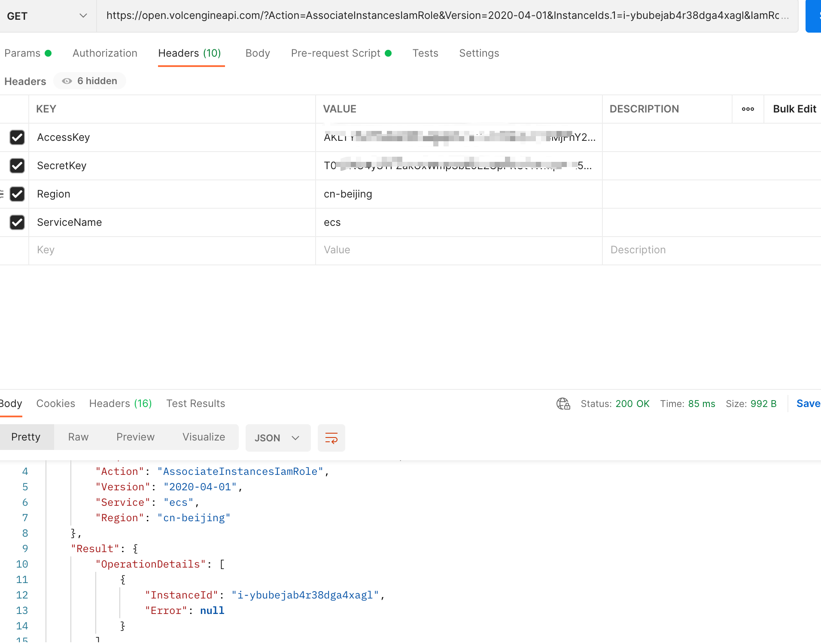
Task: Open the request Body tab
Action: [258, 53]
